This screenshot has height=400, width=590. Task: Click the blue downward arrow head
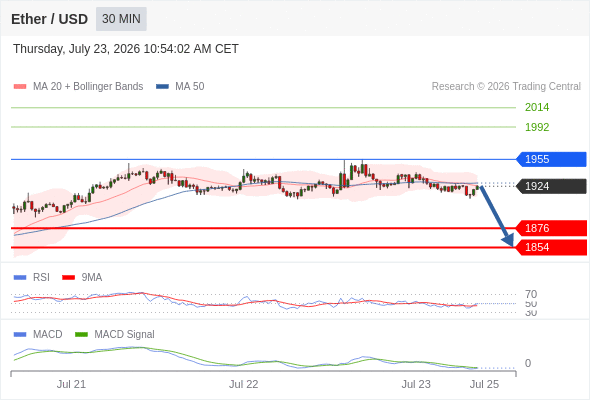[x=508, y=240]
